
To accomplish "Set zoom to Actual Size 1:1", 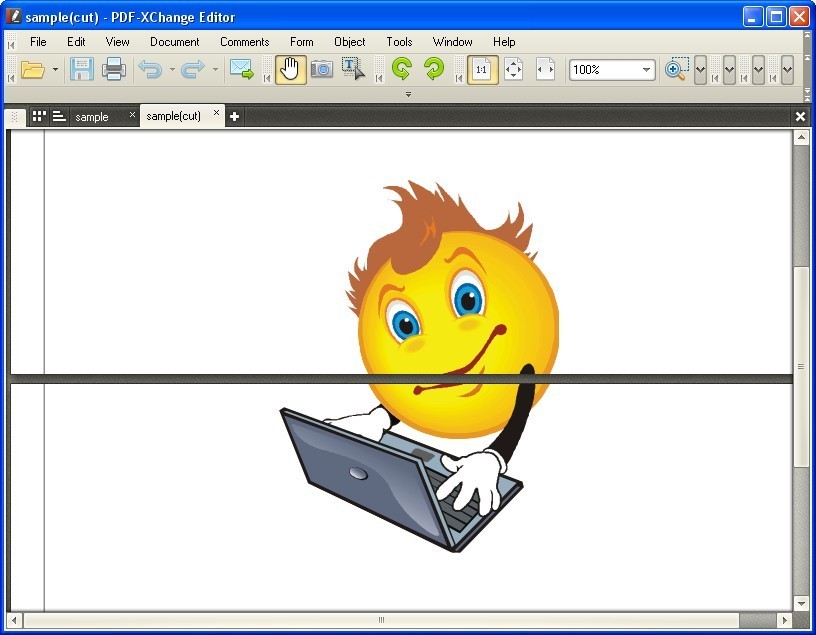I will 481,70.
